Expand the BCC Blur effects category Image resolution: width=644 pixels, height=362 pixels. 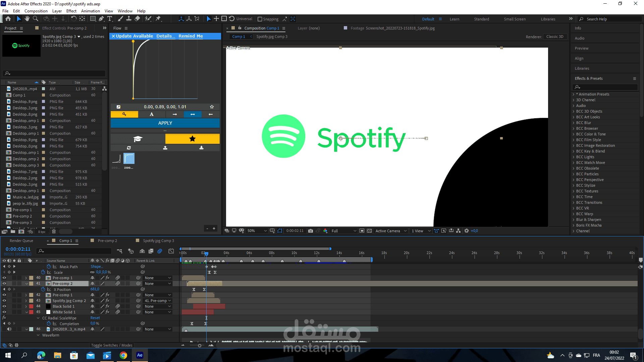[x=574, y=123]
